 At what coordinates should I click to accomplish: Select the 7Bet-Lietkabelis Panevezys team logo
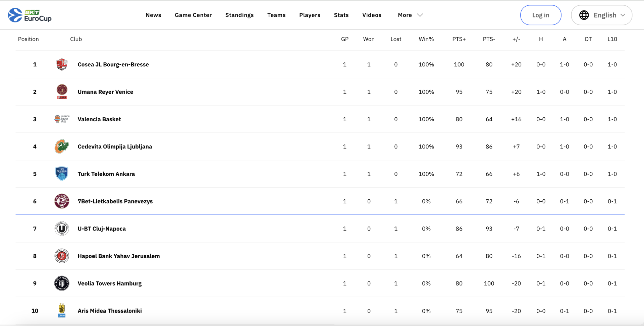tap(62, 201)
